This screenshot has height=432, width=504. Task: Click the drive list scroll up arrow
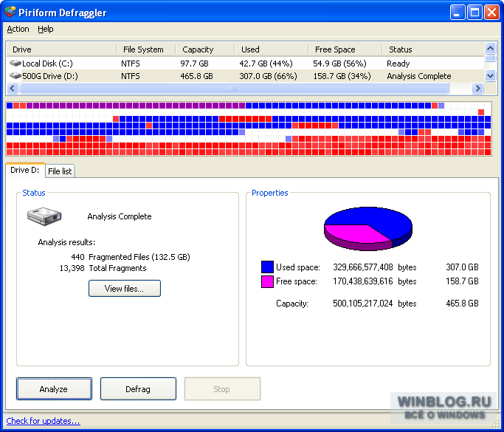tap(490, 49)
